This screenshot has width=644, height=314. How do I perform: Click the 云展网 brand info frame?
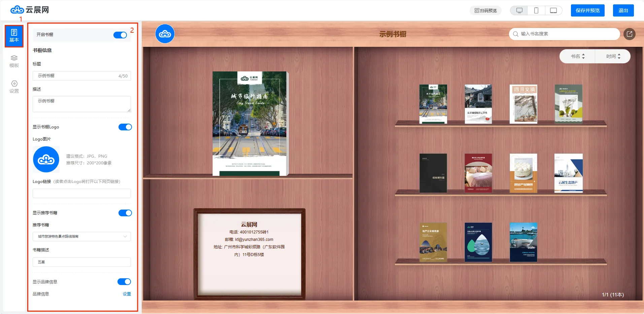tap(249, 254)
